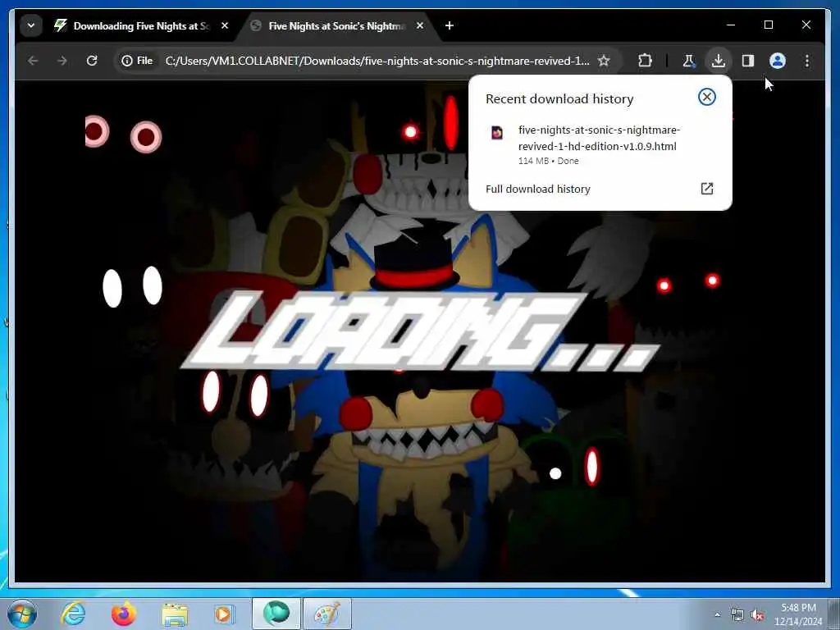Launch Internet Explorer from taskbar
The height and width of the screenshot is (630, 840).
tap(73, 614)
